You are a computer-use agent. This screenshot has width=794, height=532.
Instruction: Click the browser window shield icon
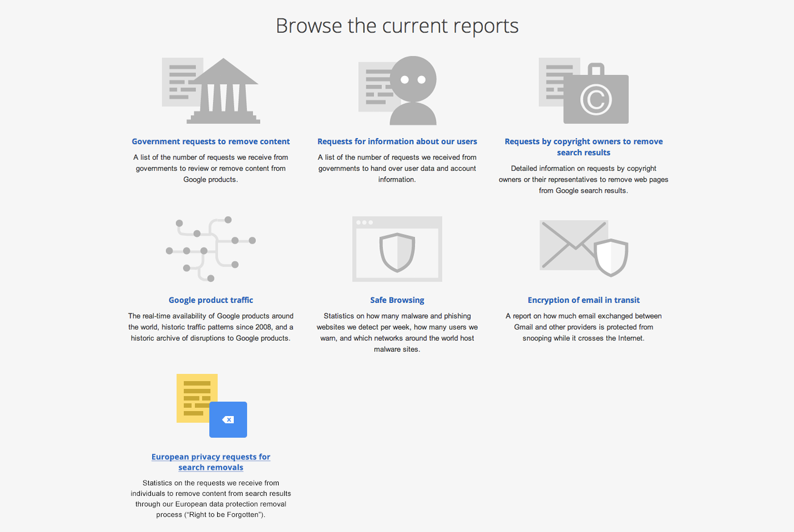click(396, 249)
